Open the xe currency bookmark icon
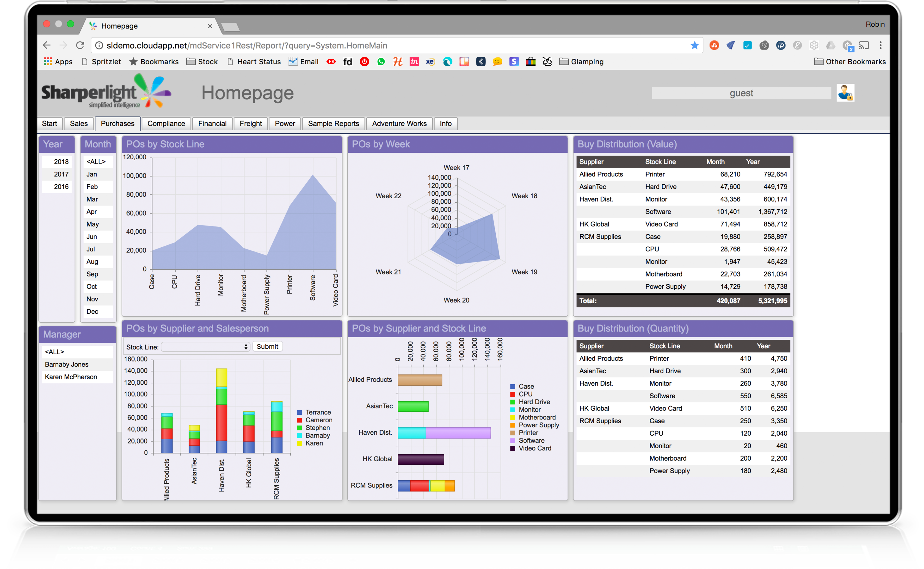This screenshot has height=569, width=924. click(x=431, y=62)
